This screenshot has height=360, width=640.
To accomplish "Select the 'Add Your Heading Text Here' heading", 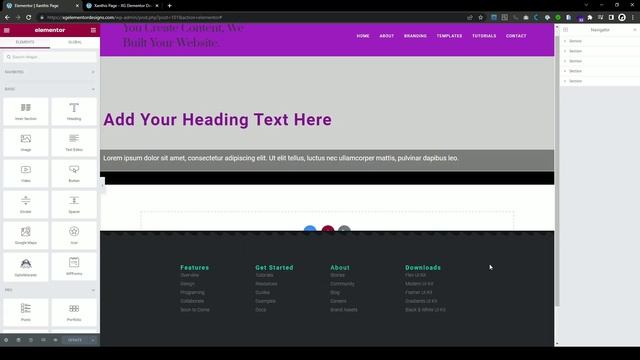I will (217, 120).
